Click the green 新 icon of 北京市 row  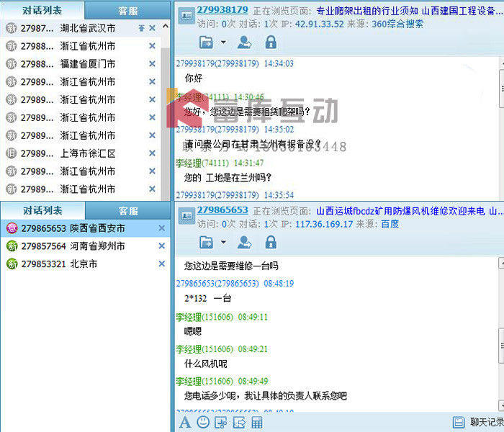12,264
